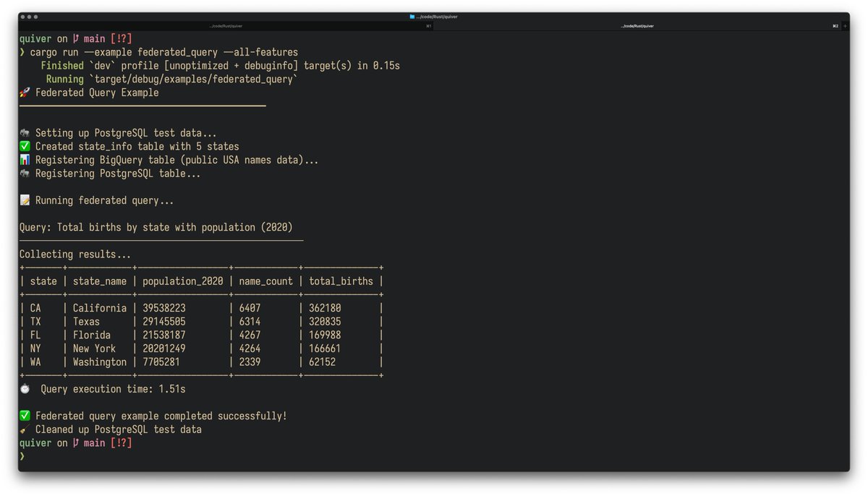Click the stopwatch emoji beside Query execution time
This screenshot has height=496, width=868.
click(25, 389)
